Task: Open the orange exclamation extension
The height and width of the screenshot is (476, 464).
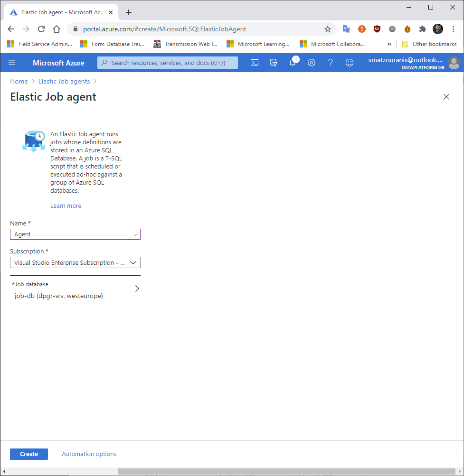Action: pyautogui.click(x=361, y=29)
